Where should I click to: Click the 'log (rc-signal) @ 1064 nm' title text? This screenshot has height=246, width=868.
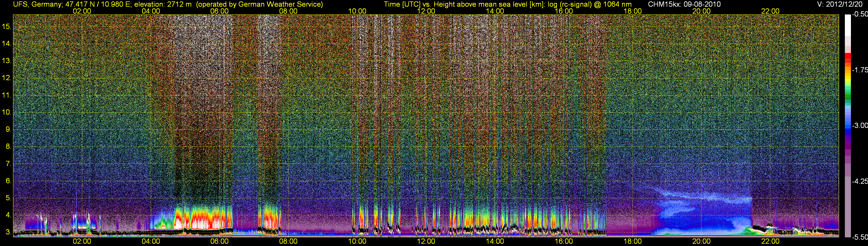[x=589, y=4]
